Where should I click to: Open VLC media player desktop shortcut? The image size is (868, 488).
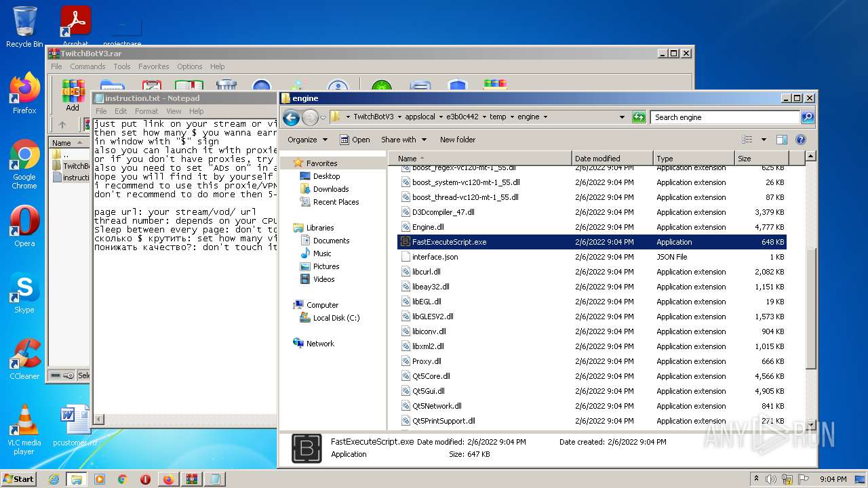click(x=24, y=430)
